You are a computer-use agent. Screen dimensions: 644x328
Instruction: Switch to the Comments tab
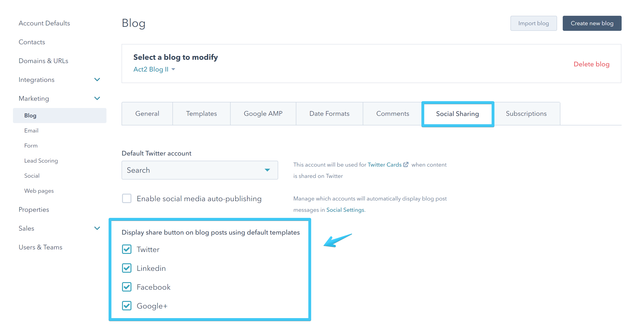(392, 113)
